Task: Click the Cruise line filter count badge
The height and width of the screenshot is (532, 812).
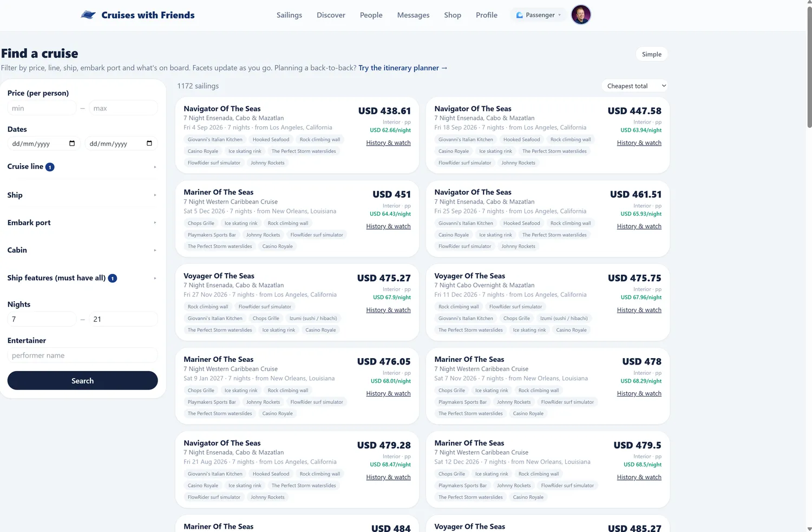Action: [50, 167]
